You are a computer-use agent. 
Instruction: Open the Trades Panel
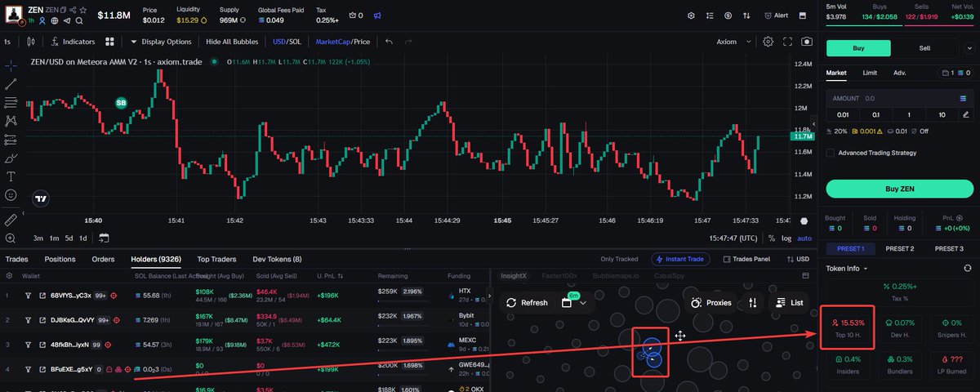point(746,259)
